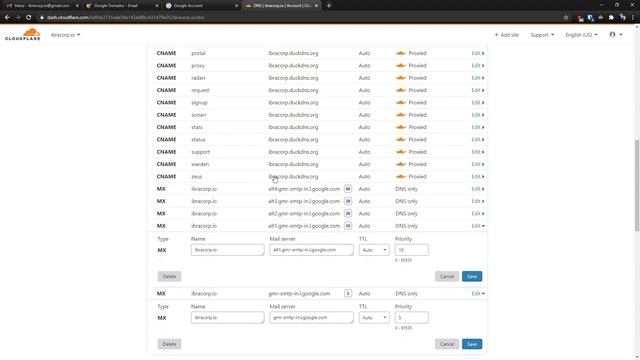
Task: Open the English (US) language dropdown
Action: click(x=581, y=35)
